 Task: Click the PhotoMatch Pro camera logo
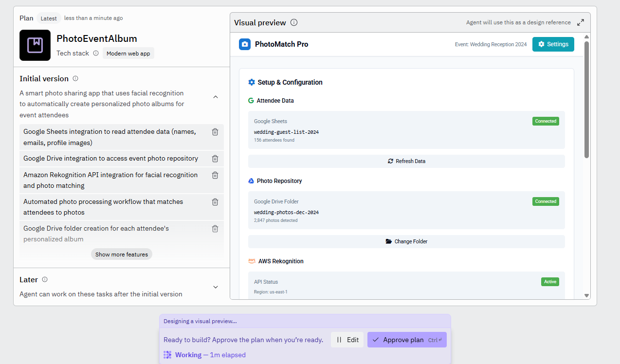coord(245,44)
